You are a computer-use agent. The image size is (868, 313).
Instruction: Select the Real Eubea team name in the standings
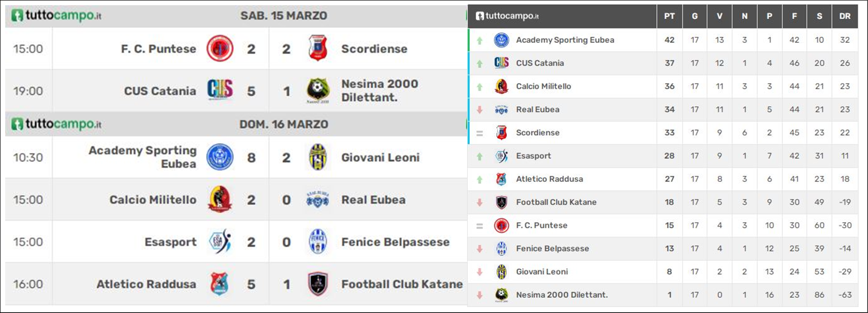coord(538,109)
